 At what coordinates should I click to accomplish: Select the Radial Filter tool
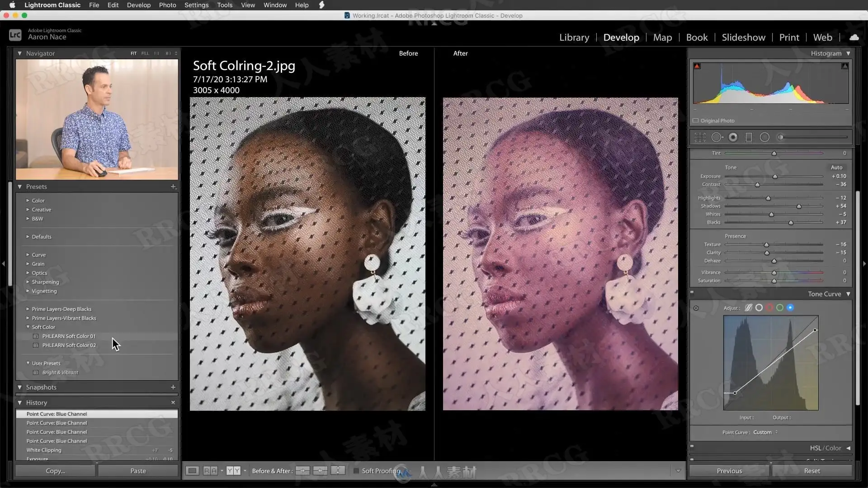(x=764, y=137)
